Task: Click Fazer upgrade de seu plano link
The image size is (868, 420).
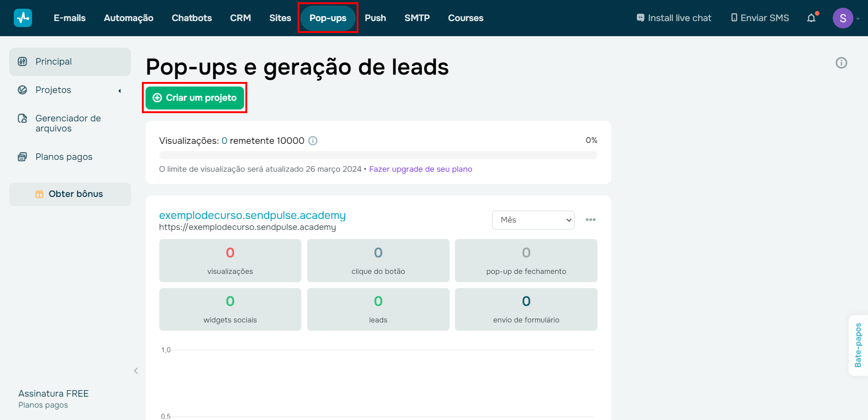Action: [421, 169]
